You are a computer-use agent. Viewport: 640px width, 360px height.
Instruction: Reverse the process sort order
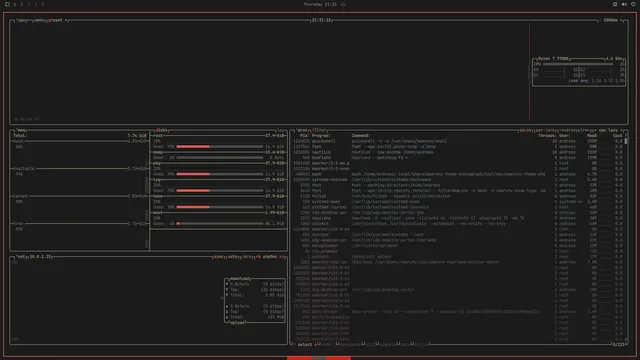(x=568, y=130)
